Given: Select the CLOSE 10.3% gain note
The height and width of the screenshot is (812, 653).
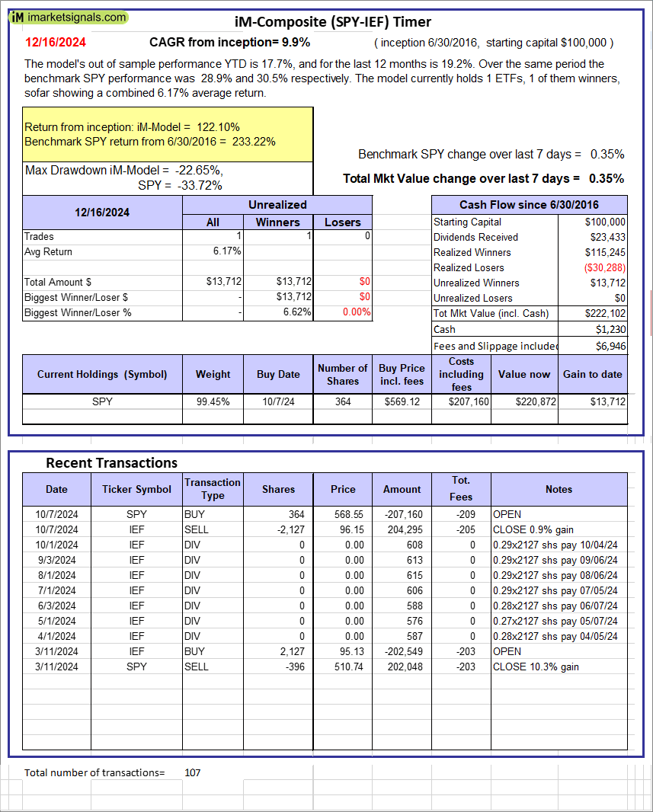Looking at the screenshot, I should click(x=536, y=667).
